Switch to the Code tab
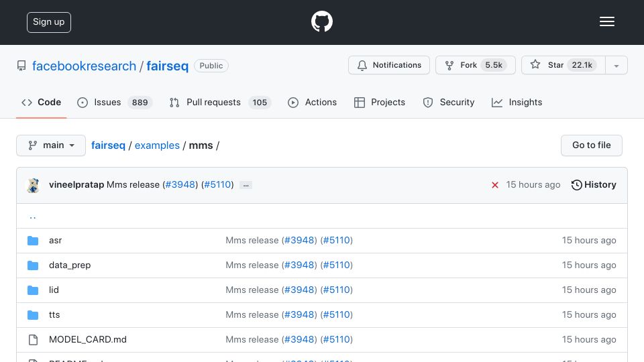Viewport: 644px width, 362px height. pos(41,102)
